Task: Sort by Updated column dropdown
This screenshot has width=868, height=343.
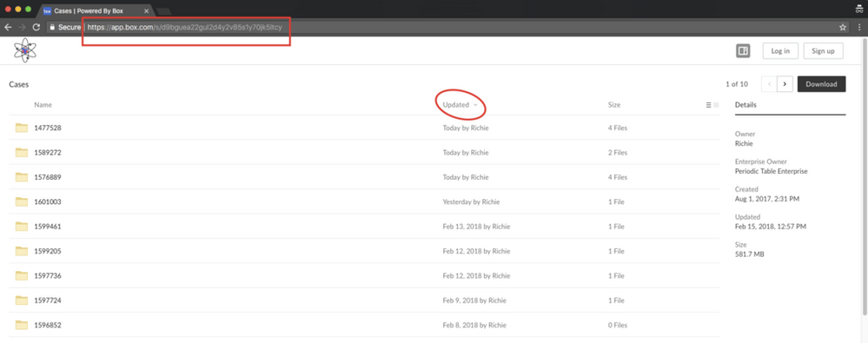Action: click(460, 105)
